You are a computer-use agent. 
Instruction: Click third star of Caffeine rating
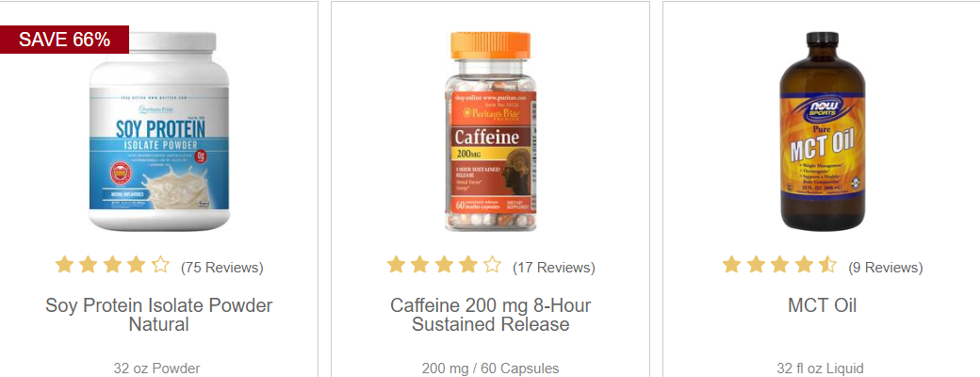click(x=444, y=265)
